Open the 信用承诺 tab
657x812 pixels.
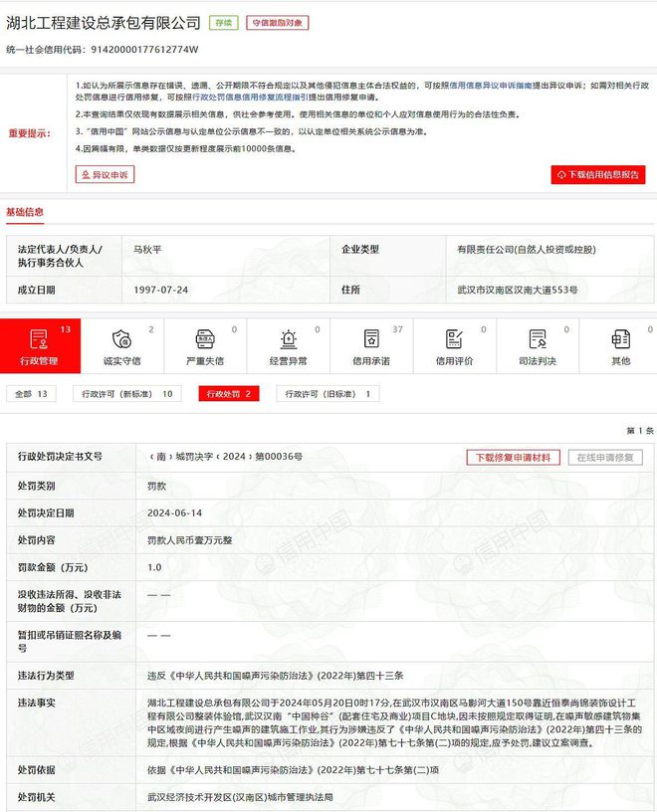pos(371,346)
